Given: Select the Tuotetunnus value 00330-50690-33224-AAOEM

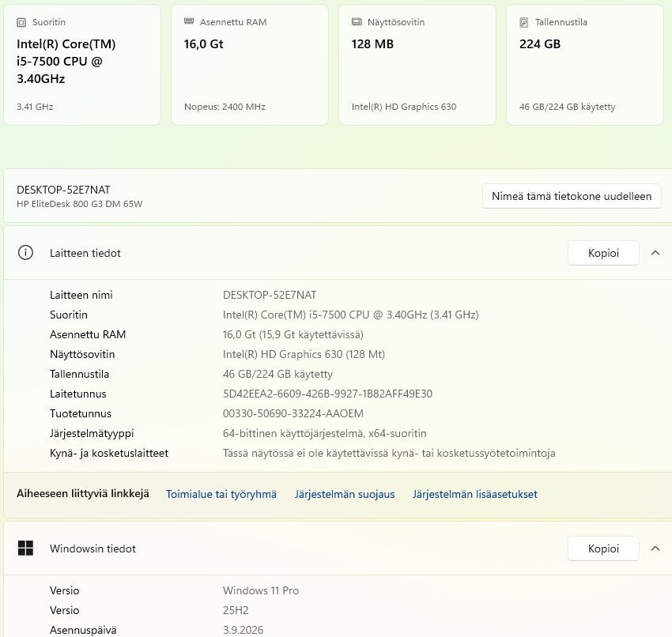Looking at the screenshot, I should click(293, 413).
